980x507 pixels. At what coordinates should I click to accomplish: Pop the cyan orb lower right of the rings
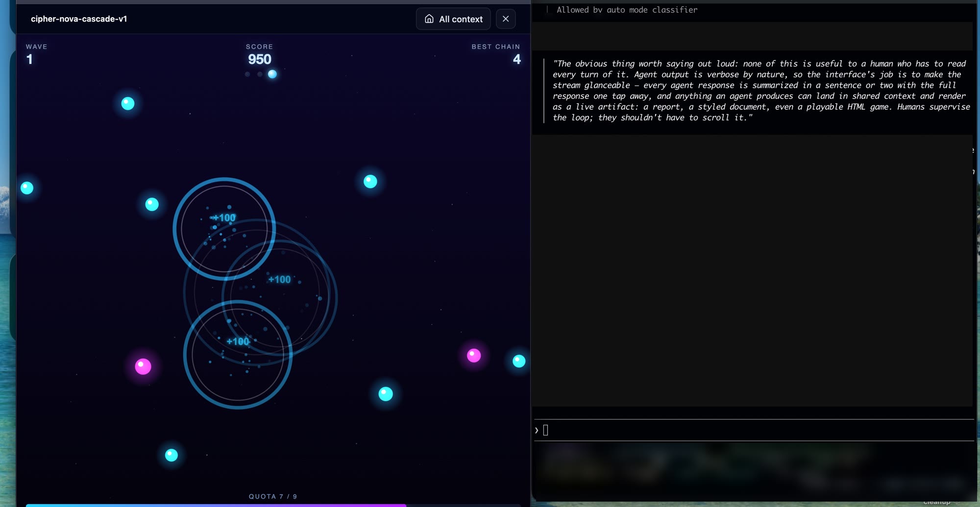point(386,394)
